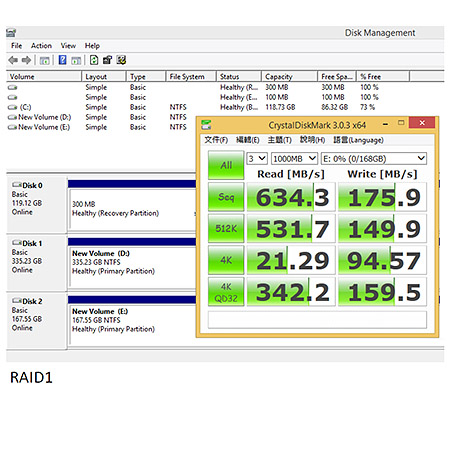
Task: Select the New Volume (D:) drive icon
Action: (x=12, y=117)
